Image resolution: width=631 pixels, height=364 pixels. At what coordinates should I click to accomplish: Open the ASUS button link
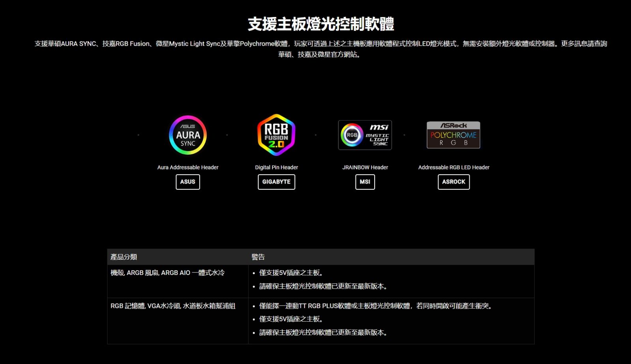(188, 182)
